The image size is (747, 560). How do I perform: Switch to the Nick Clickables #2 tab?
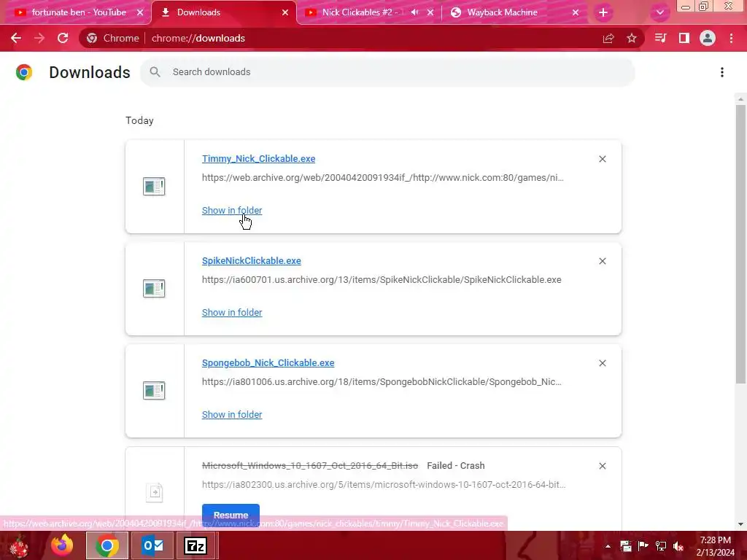point(360,12)
